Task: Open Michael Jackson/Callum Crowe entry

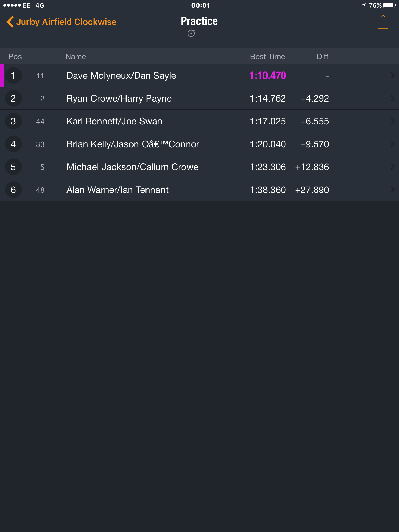Action: (199, 167)
